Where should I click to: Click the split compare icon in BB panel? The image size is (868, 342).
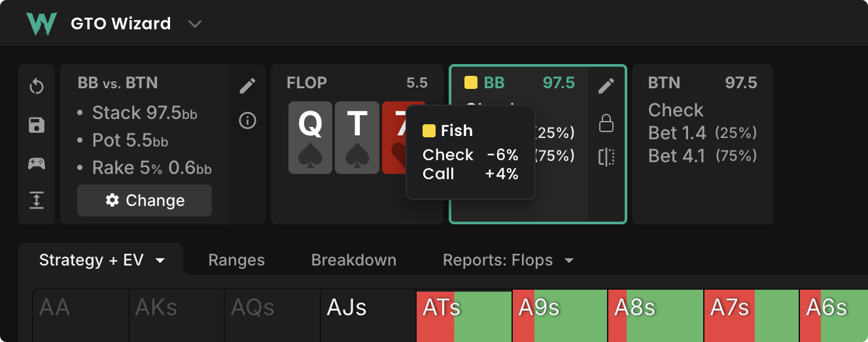pos(606,157)
